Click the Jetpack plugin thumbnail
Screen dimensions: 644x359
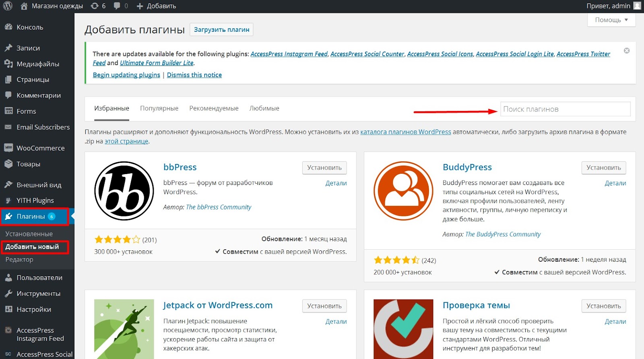(x=124, y=329)
